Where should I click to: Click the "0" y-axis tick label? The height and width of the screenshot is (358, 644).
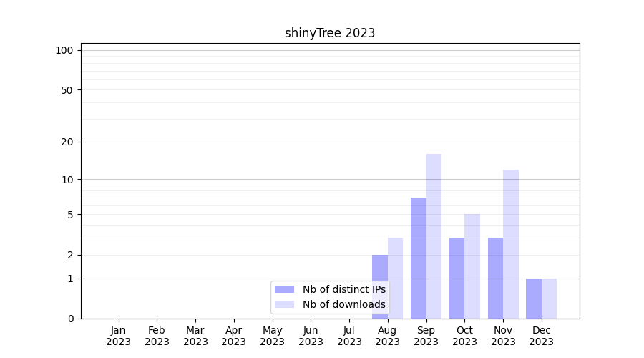tap(70, 319)
